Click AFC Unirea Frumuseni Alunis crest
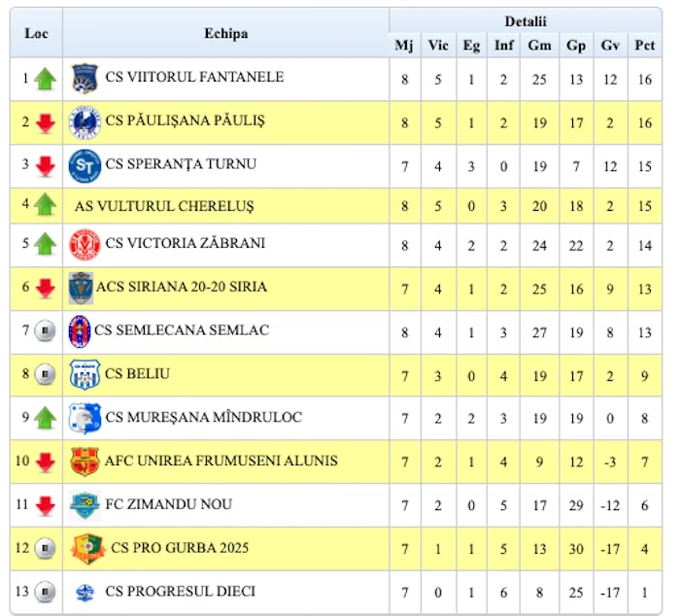This screenshot has width=680, height=616. click(85, 462)
